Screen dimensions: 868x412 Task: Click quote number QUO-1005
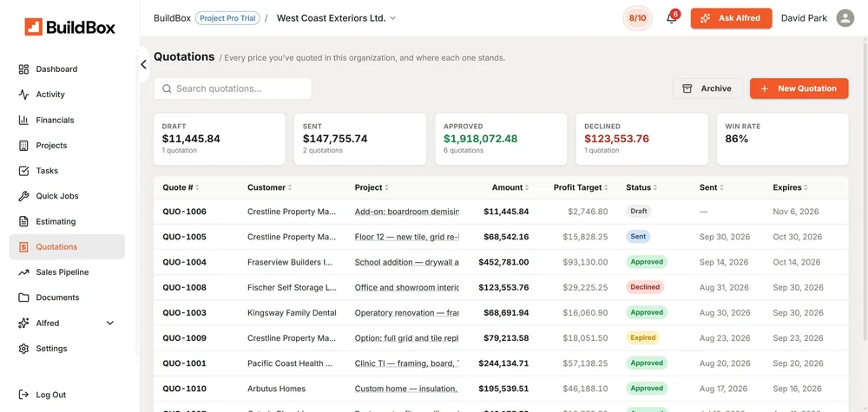[x=184, y=237]
